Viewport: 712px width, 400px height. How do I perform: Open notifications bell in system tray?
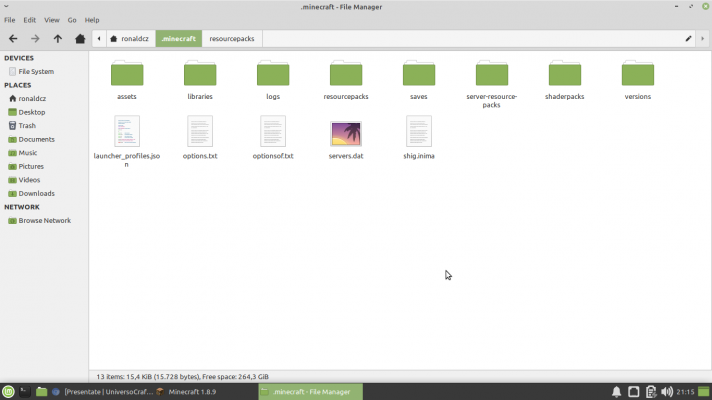pos(616,391)
